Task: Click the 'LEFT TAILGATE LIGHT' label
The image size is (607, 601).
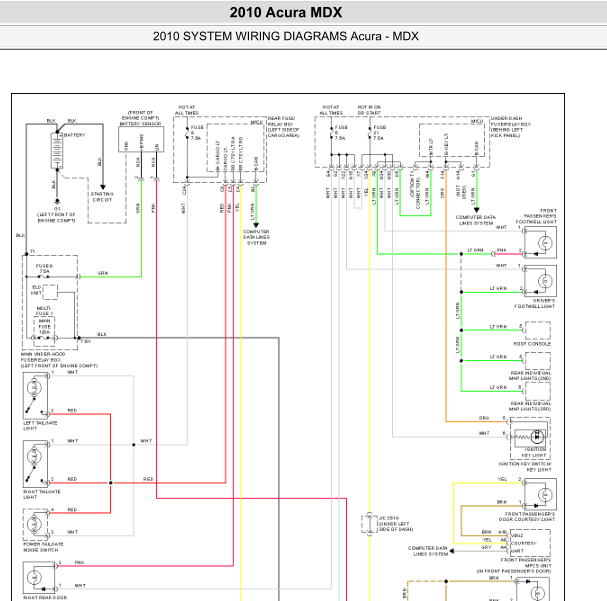Action: click(40, 426)
